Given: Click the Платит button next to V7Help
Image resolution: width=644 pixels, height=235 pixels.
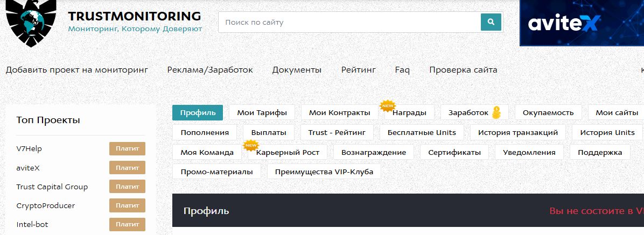Looking at the screenshot, I should pyautogui.click(x=127, y=149).
